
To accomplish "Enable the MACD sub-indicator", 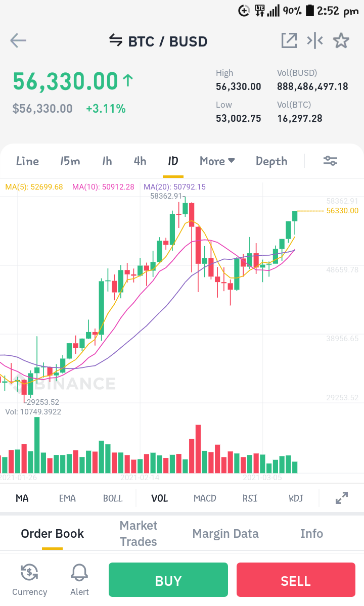I will [205, 498].
